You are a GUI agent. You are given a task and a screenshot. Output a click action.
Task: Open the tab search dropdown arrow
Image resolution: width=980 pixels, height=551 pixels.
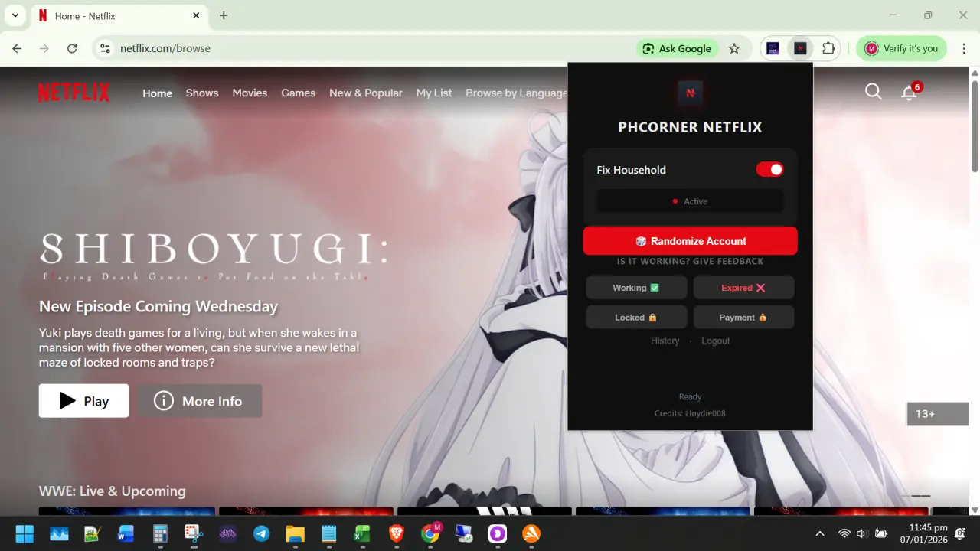pyautogui.click(x=15, y=15)
